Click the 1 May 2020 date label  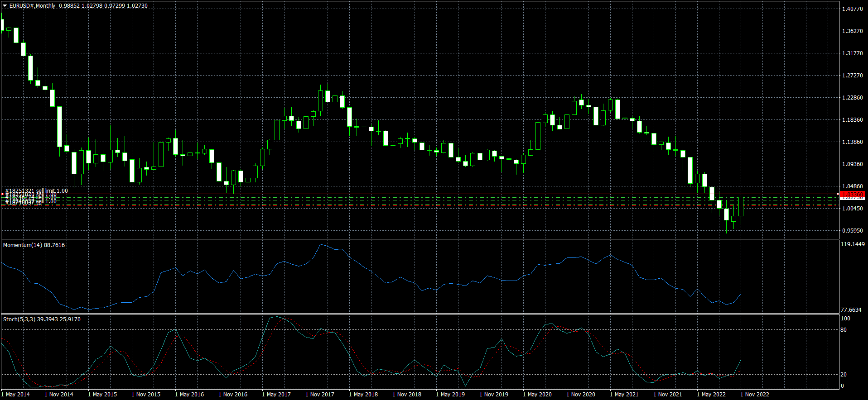[x=537, y=395]
